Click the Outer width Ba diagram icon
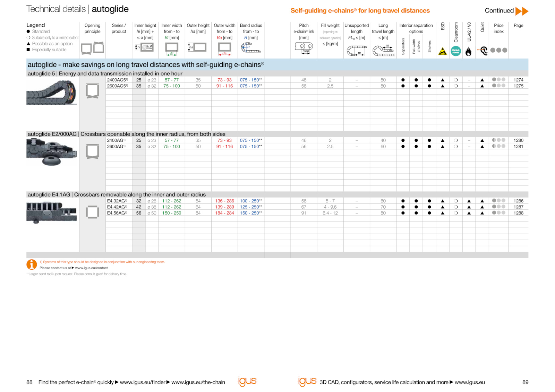Viewport: 555px width, 392px height. point(224,49)
